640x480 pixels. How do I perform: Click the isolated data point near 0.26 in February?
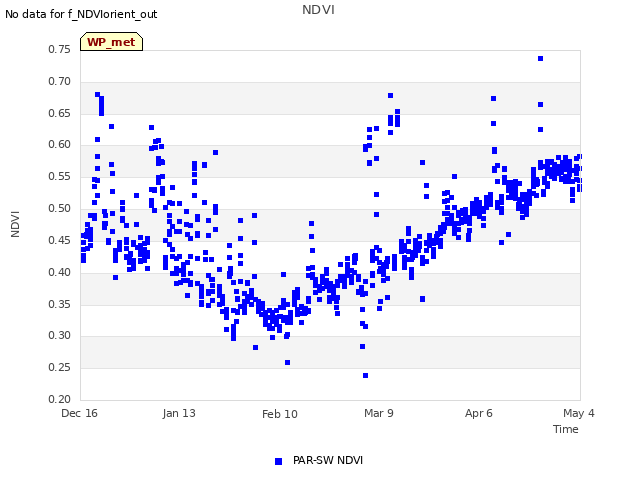287,362
